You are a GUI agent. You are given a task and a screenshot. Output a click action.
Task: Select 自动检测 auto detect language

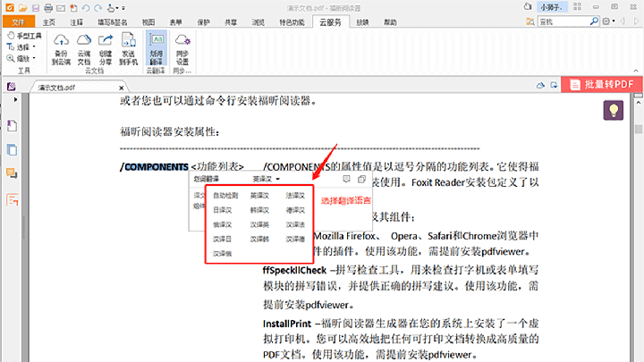pyautogui.click(x=225, y=196)
